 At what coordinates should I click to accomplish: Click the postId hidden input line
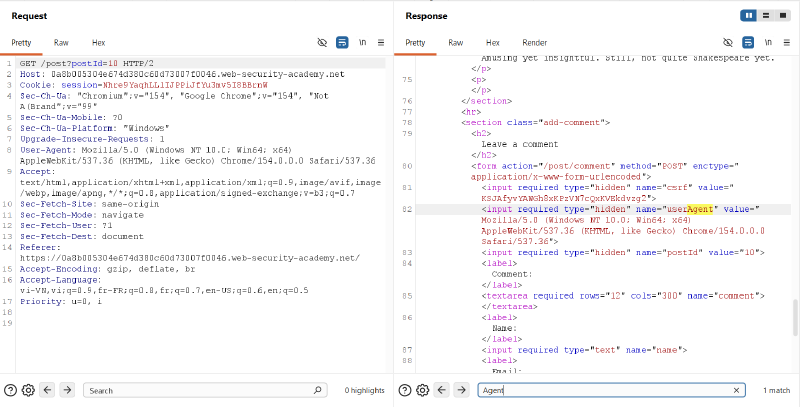tap(623, 252)
